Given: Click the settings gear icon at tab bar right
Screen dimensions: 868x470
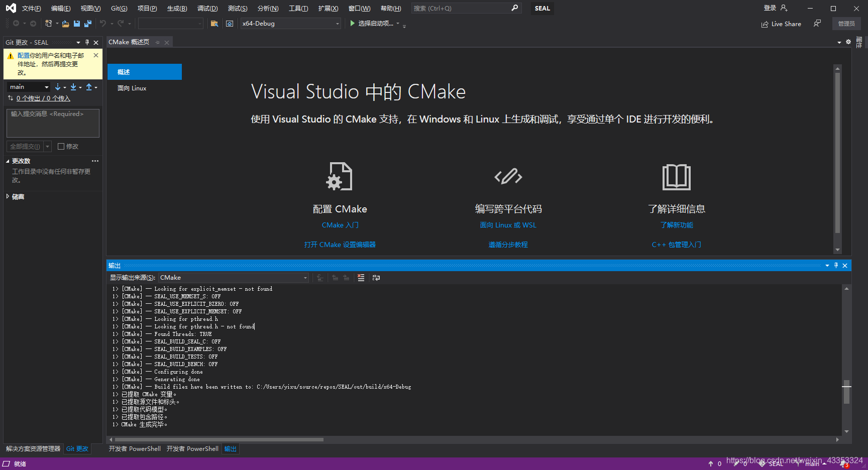Looking at the screenshot, I should pos(848,42).
